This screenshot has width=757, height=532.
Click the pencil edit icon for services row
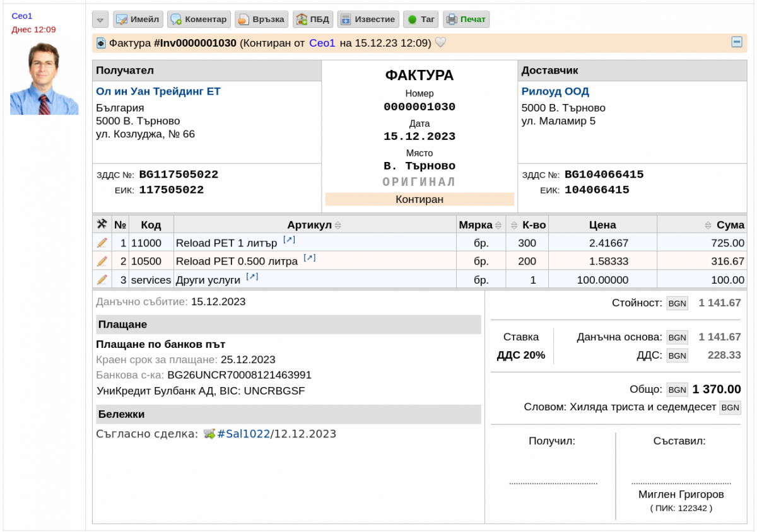102,279
